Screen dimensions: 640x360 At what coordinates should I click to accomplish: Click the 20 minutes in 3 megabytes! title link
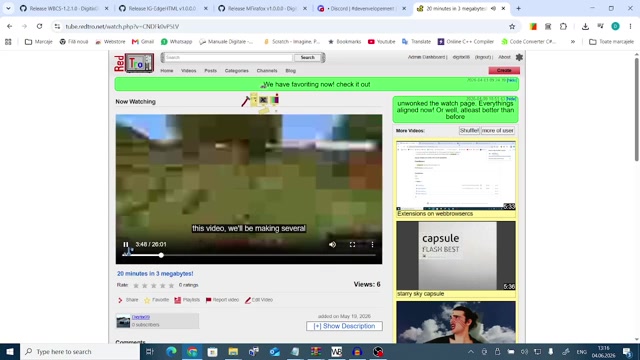155,273
